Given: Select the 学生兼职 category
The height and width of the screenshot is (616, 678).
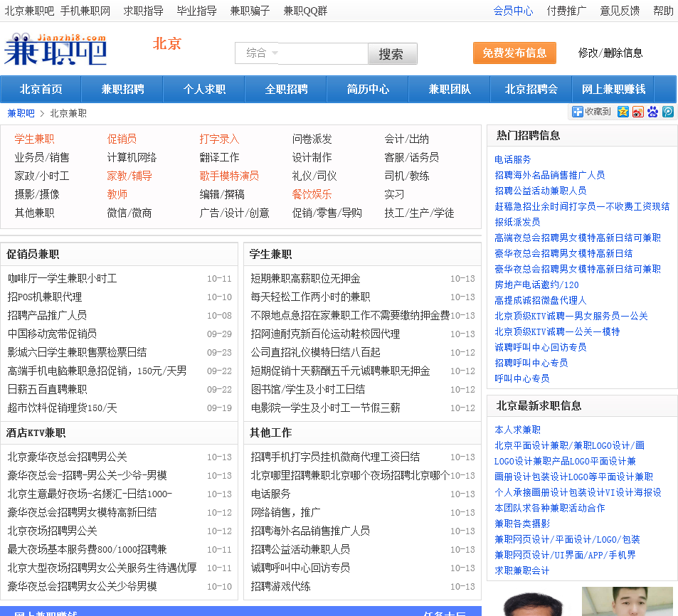Looking at the screenshot, I should pyautogui.click(x=34, y=139).
